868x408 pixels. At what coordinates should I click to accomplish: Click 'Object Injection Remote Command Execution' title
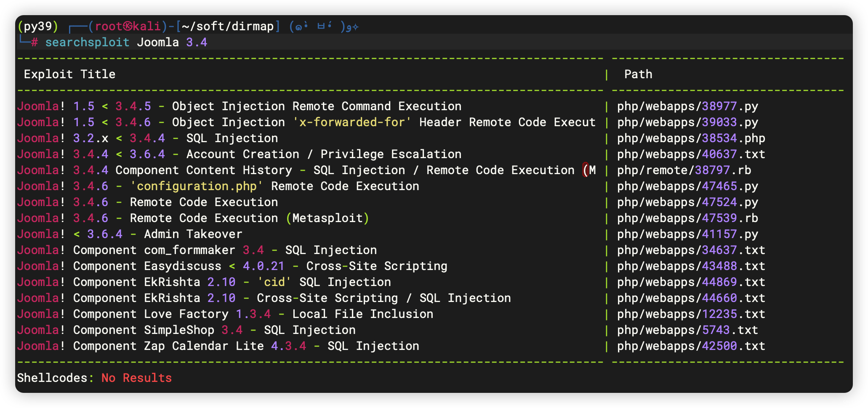317,106
